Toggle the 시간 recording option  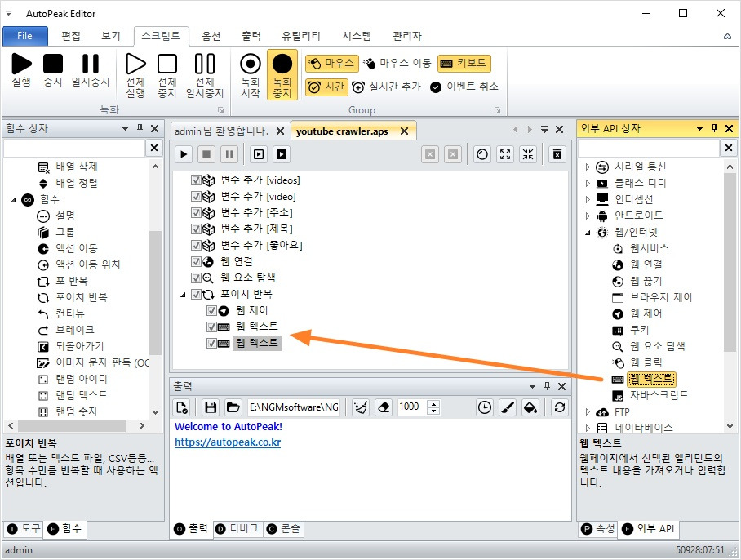tap(326, 87)
